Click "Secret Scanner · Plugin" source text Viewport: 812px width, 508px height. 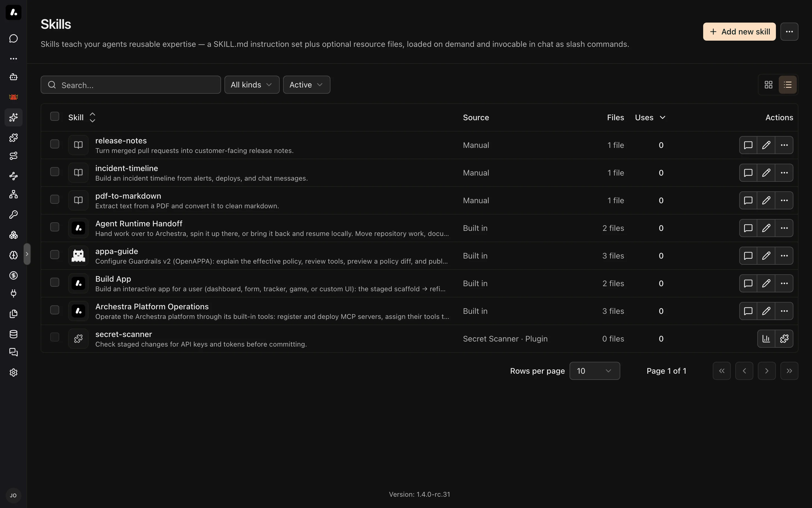[505, 339]
